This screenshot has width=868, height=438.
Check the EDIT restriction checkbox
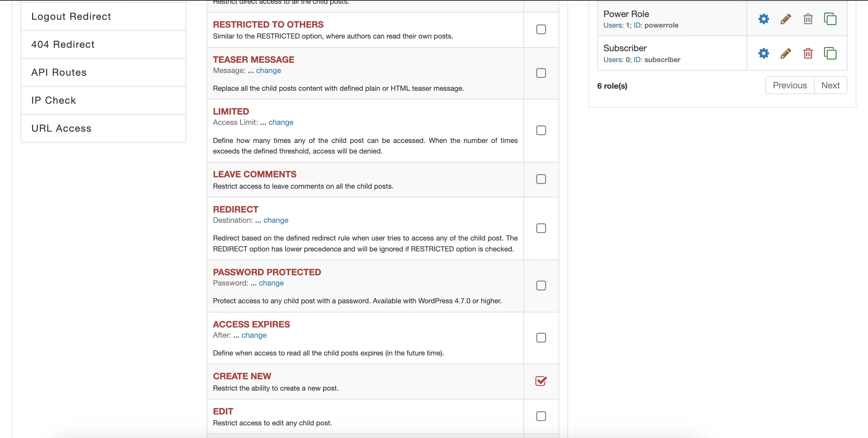(541, 416)
